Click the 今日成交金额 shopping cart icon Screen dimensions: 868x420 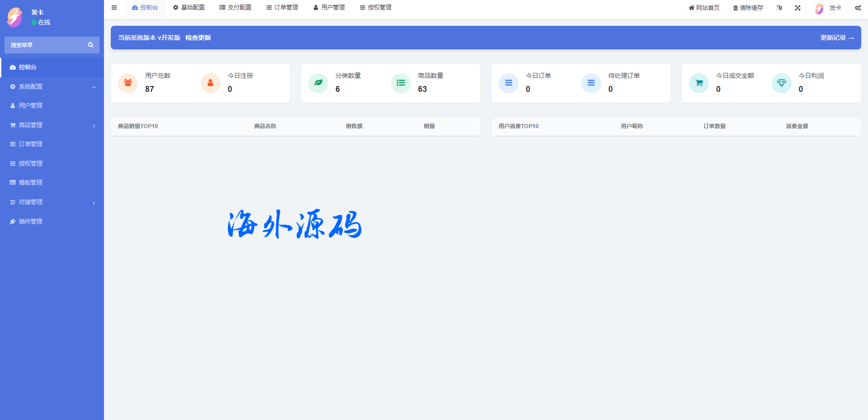click(699, 83)
